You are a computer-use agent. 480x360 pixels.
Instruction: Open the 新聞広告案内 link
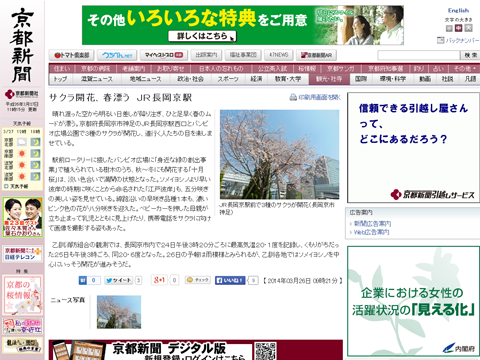[x=372, y=224]
